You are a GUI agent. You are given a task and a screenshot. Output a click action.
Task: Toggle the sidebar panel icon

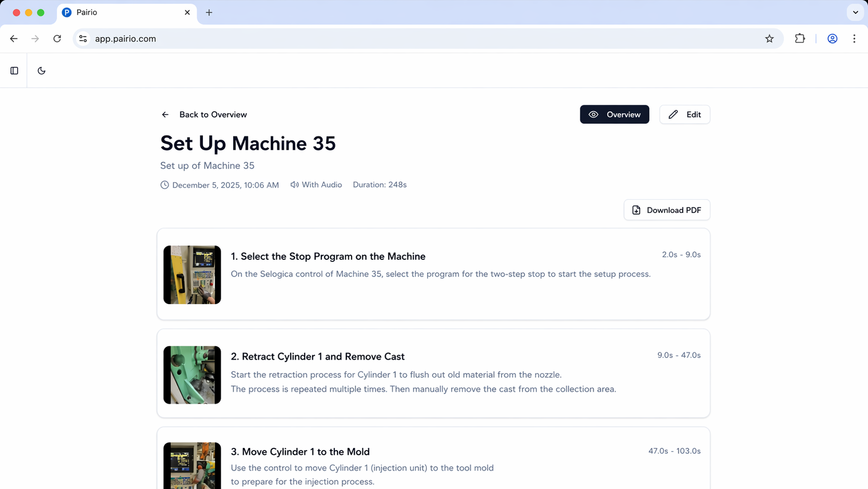click(14, 71)
